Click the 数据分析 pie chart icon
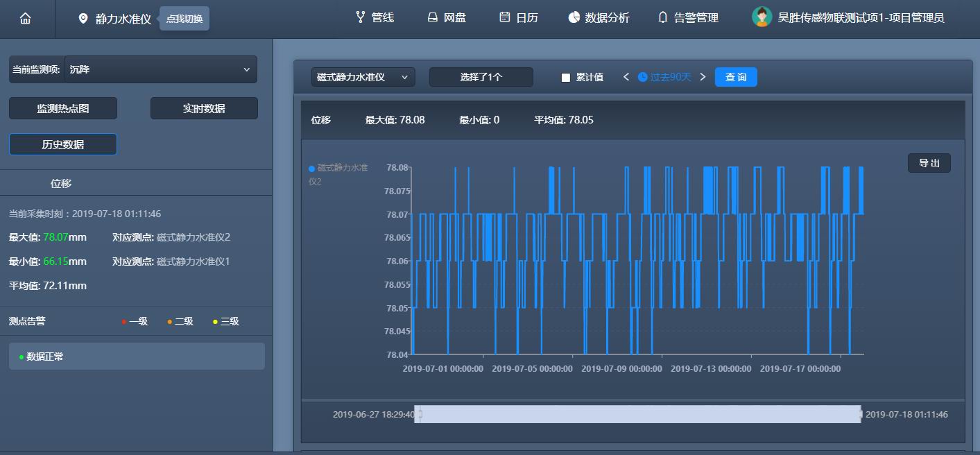Screen dimensions: 980x455 (574, 17)
